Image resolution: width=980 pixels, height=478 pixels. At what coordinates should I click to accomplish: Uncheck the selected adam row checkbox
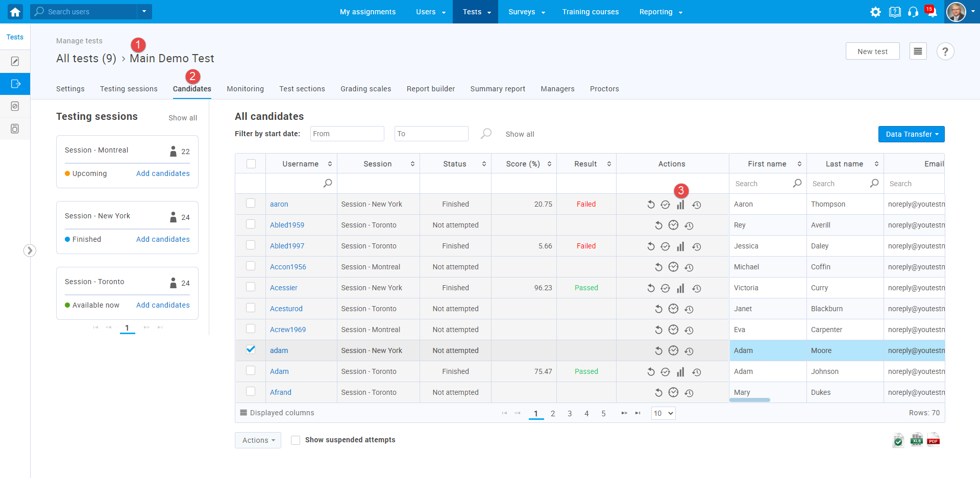[251, 349]
